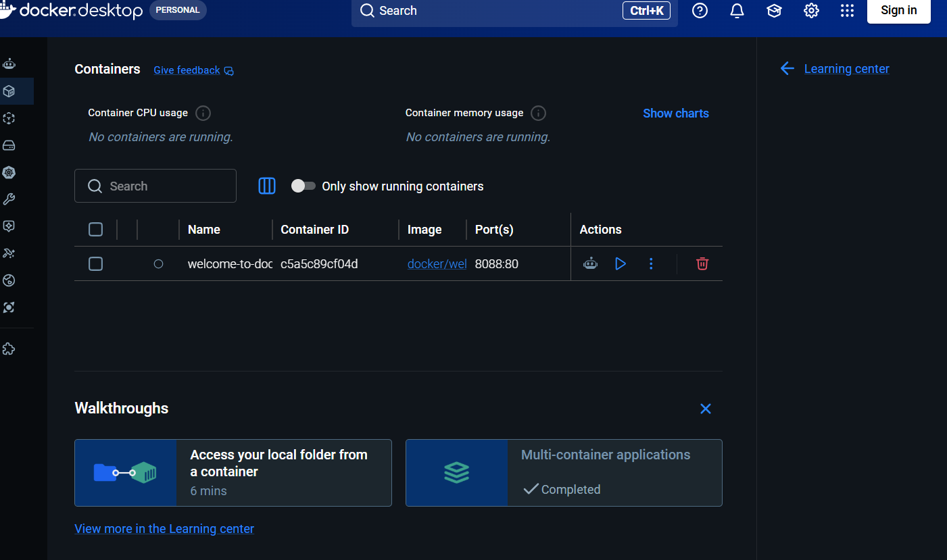The image size is (947, 560).
Task: Open Builds wrench icon in sidebar
Action: click(9, 199)
